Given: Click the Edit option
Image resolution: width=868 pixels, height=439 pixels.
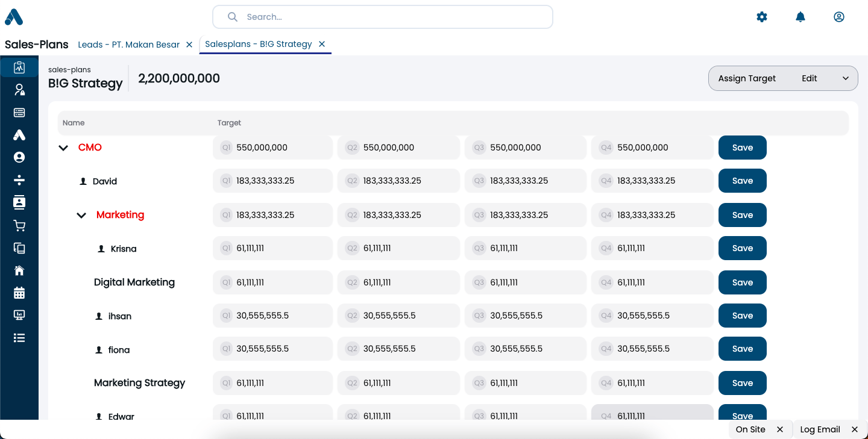Looking at the screenshot, I should click(x=810, y=78).
